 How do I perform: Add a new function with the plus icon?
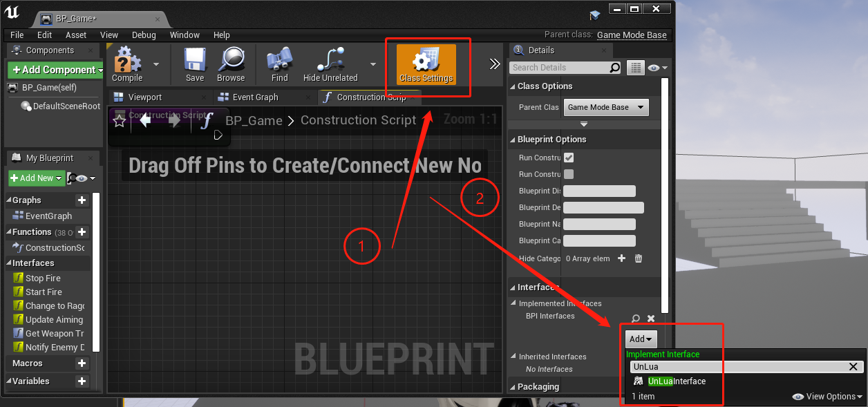(82, 232)
